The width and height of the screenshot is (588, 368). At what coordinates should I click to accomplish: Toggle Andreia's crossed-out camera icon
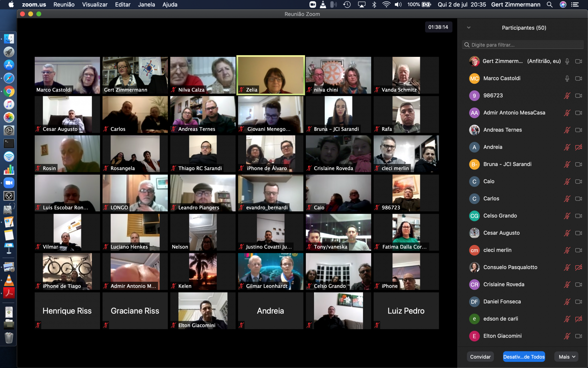[578, 147]
